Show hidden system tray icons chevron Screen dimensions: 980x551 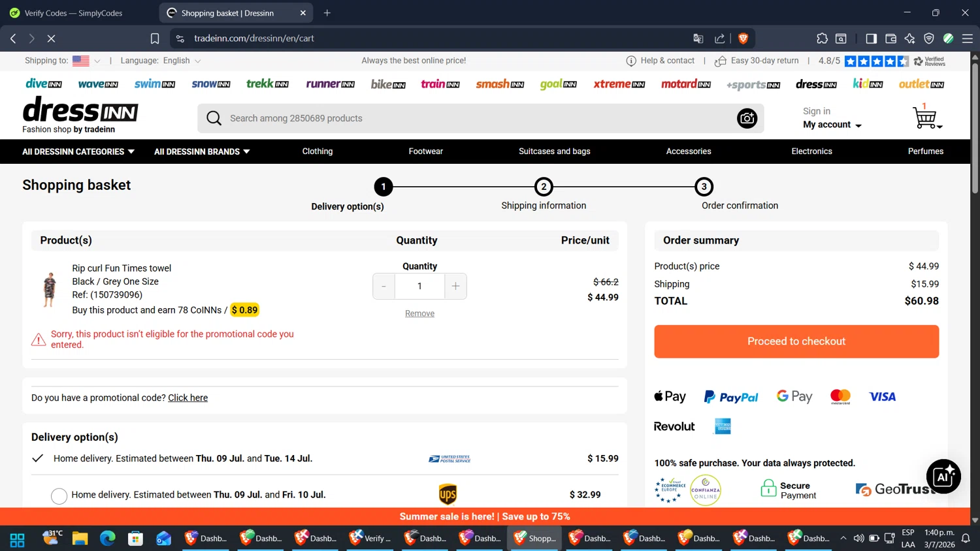click(843, 539)
